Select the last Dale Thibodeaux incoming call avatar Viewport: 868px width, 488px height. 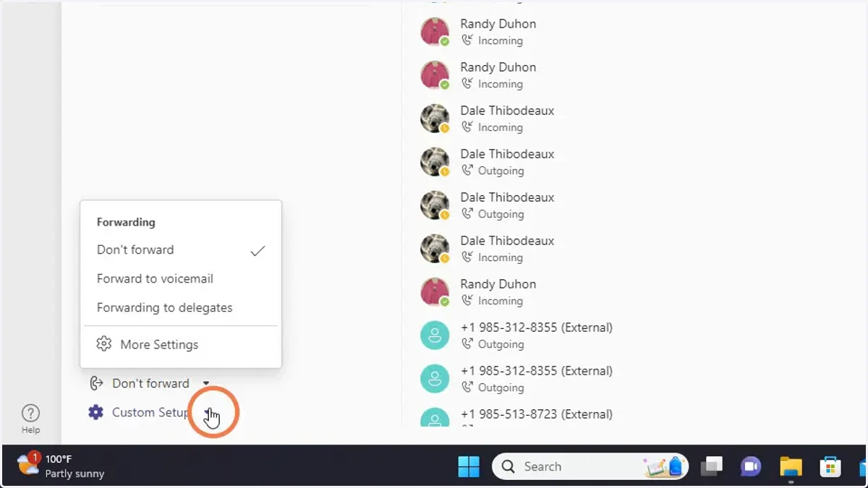tap(435, 249)
